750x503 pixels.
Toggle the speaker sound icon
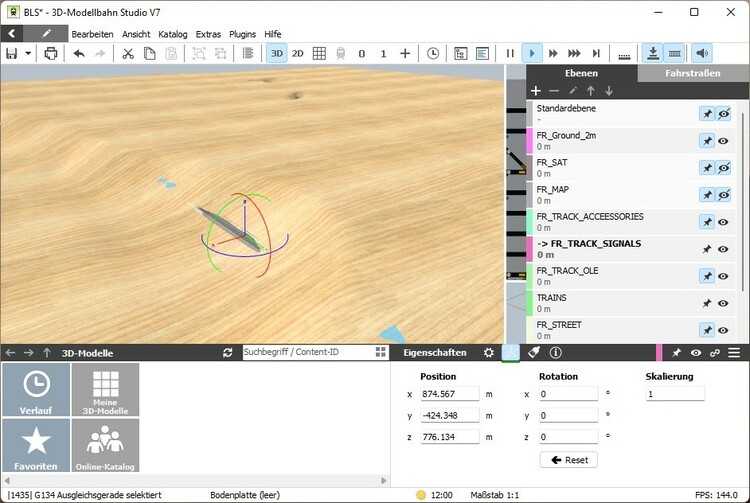point(702,53)
